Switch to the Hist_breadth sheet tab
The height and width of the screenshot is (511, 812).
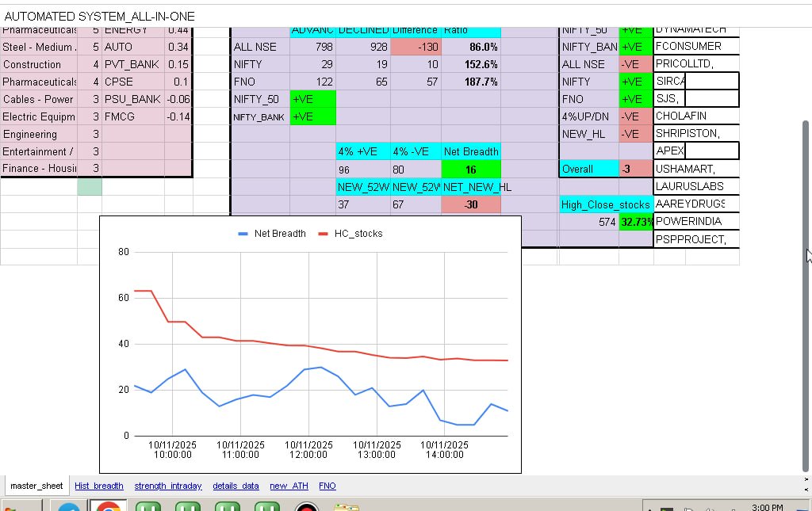tap(99, 486)
